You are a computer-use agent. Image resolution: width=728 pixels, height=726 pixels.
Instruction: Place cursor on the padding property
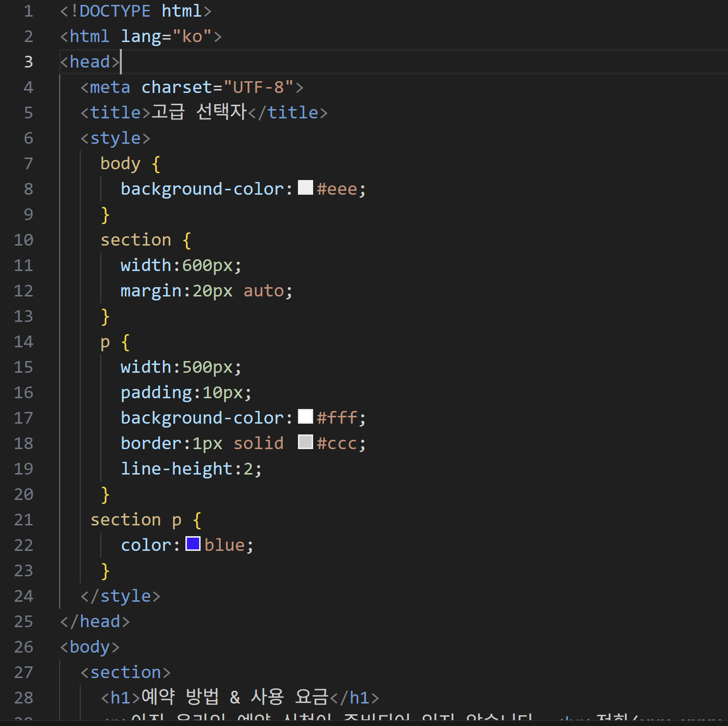click(157, 393)
